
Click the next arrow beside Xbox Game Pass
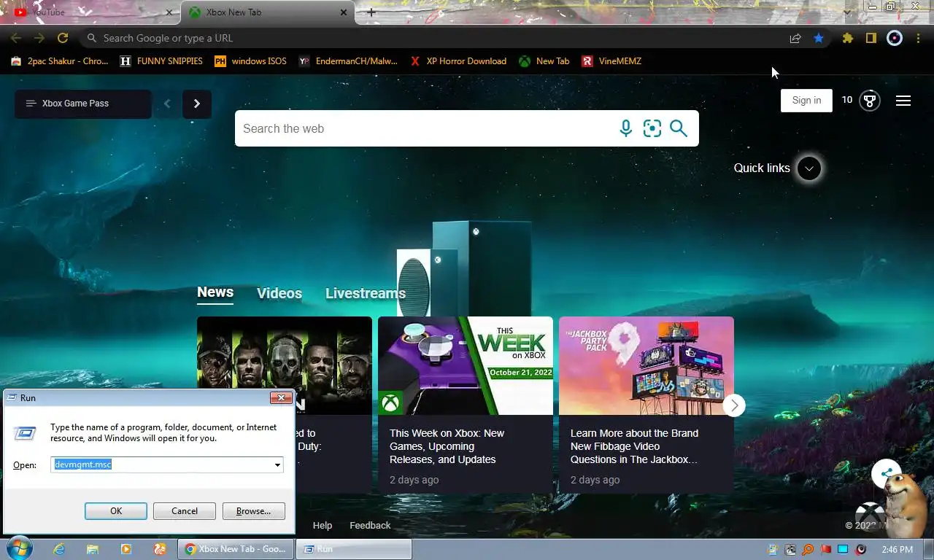(x=196, y=104)
